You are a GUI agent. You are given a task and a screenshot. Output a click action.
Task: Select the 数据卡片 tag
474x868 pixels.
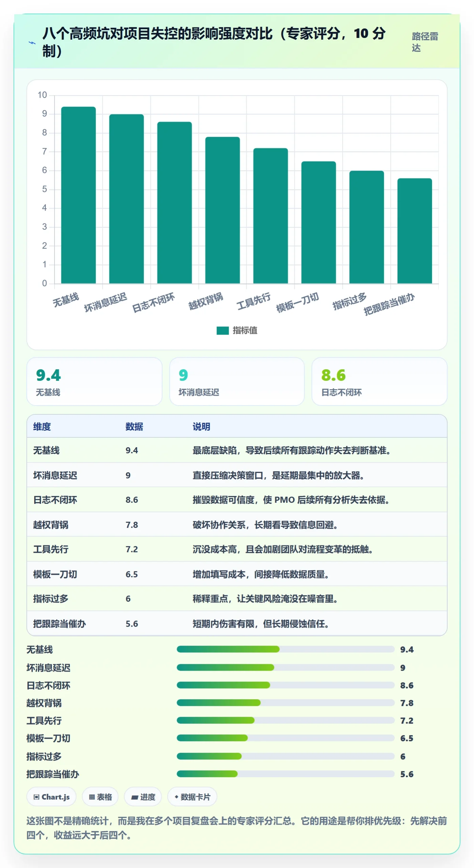(192, 797)
